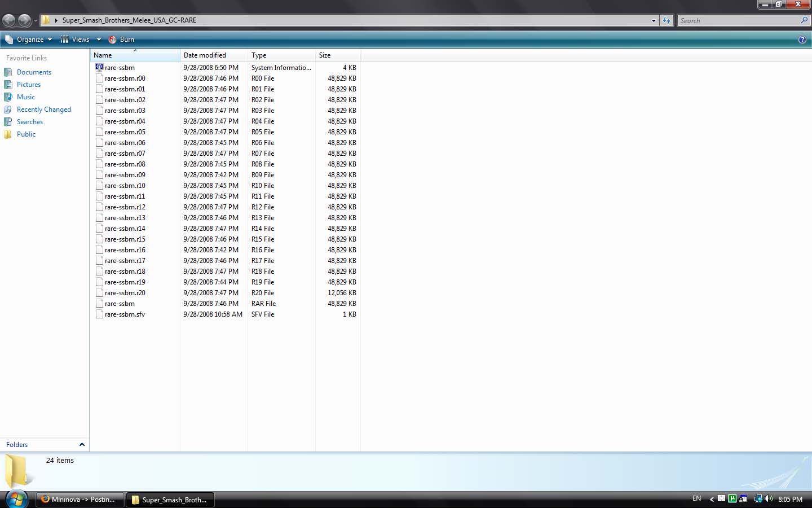
Task: Sort by the Name column header
Action: coord(135,55)
